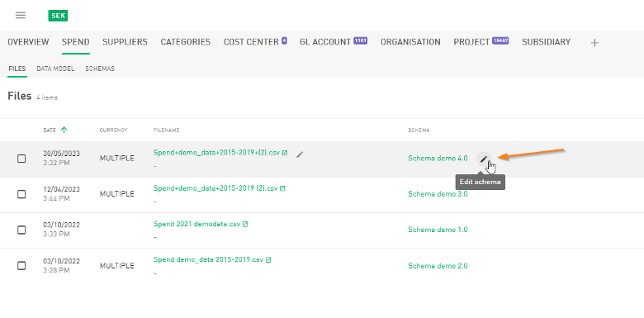The width and height of the screenshot is (644, 318).
Task: Open file Spend 2021 demodata.csv
Action: click(197, 224)
